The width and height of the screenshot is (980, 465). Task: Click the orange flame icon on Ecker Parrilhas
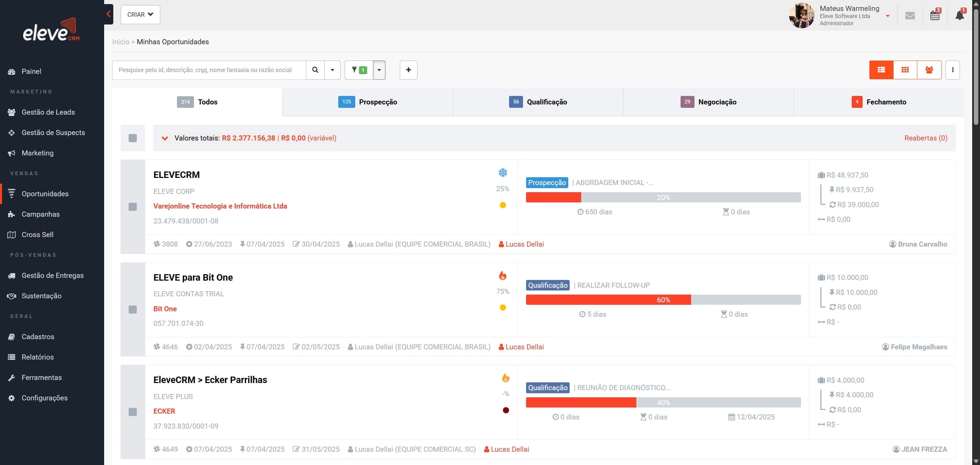click(505, 378)
